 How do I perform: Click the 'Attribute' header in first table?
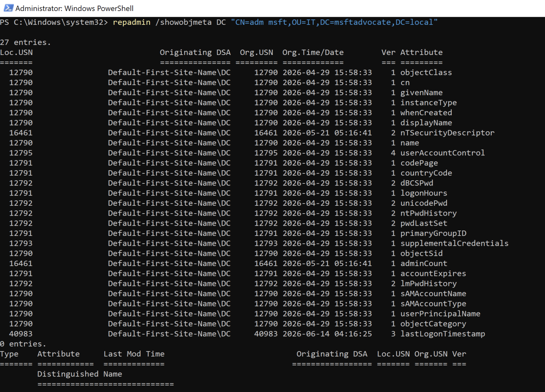click(422, 53)
